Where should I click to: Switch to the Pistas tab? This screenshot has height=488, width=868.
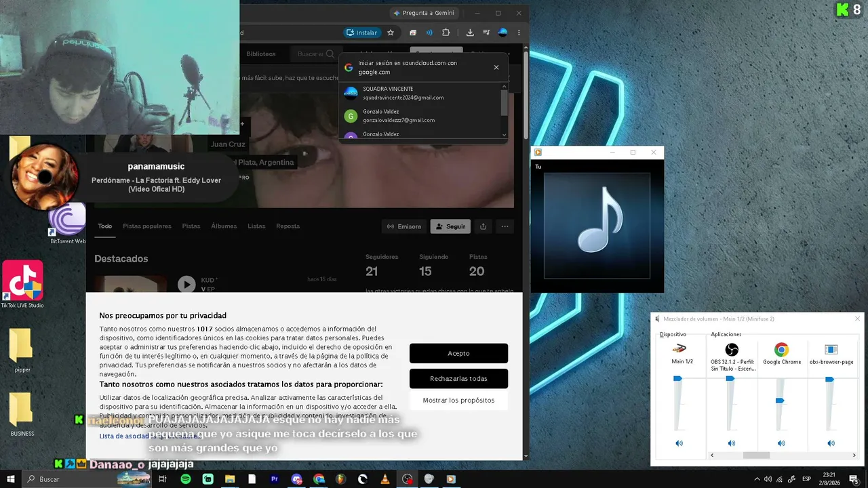(x=191, y=226)
